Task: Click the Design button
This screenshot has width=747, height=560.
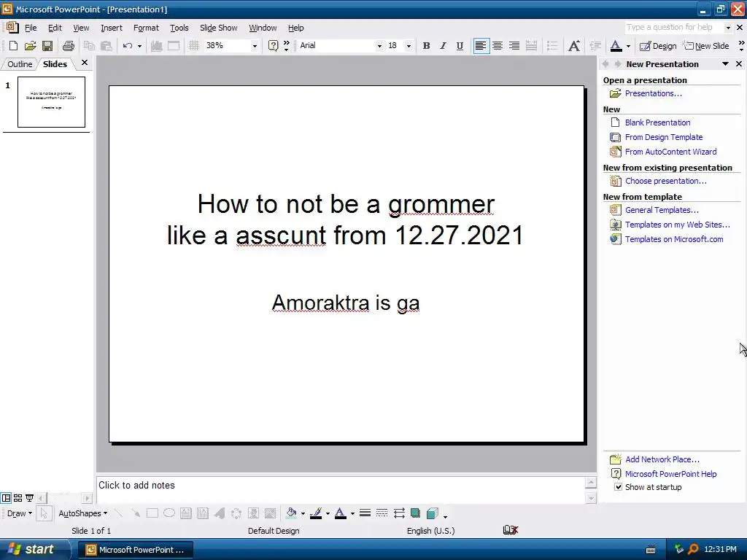Action: pos(658,46)
